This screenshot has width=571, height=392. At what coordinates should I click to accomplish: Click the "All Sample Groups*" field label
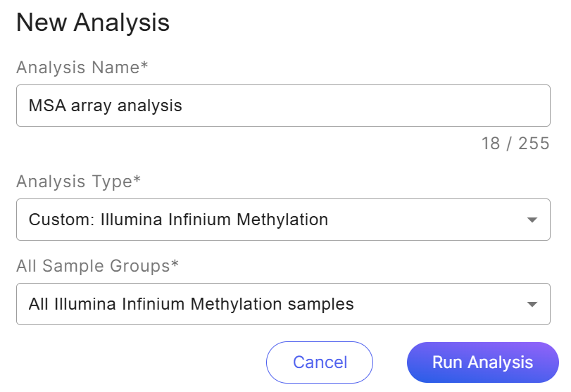click(97, 266)
